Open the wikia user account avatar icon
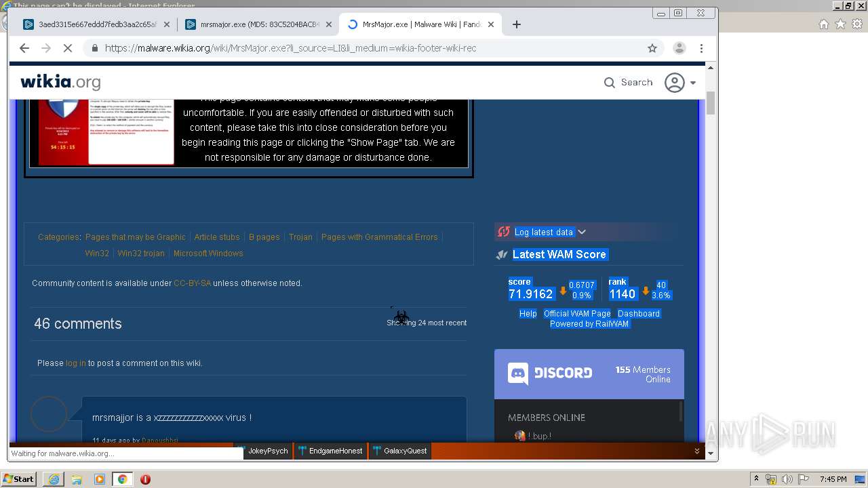 [x=675, y=83]
